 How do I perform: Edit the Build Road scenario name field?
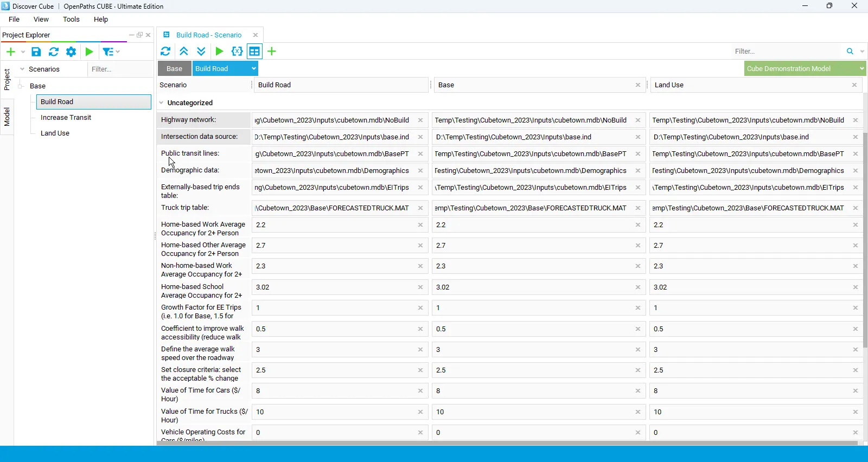[341, 85]
